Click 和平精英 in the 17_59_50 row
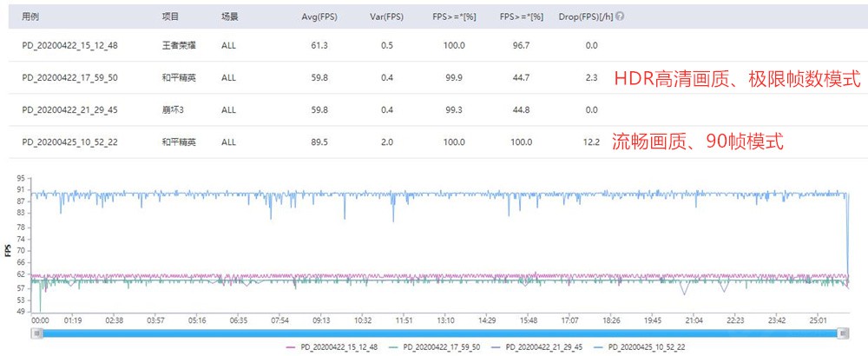The width and height of the screenshot is (868, 356). 179,77
